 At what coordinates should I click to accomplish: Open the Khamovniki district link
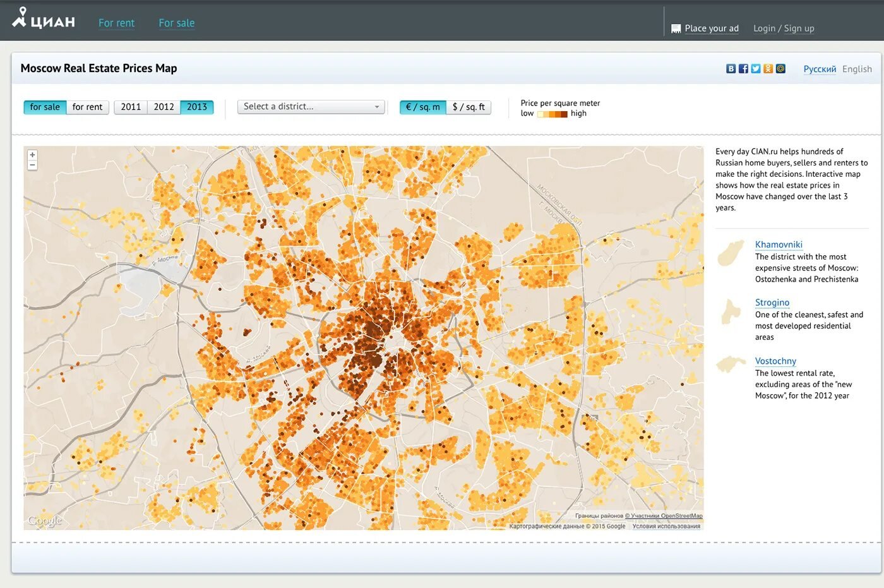pyautogui.click(x=779, y=244)
